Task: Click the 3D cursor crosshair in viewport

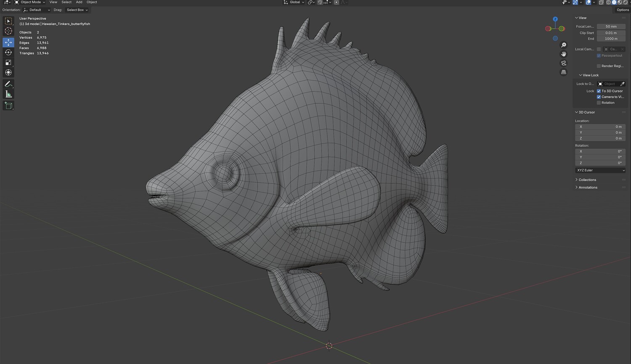Action: 329,346
